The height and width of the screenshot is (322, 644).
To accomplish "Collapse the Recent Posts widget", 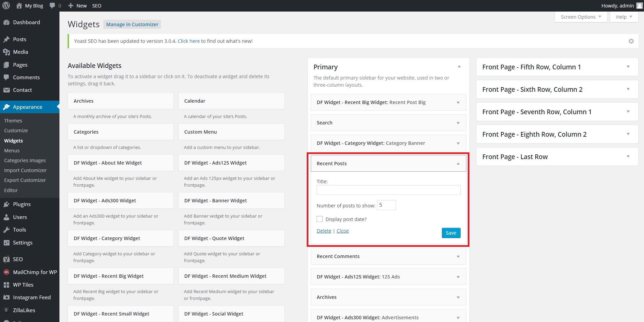I will pyautogui.click(x=458, y=164).
